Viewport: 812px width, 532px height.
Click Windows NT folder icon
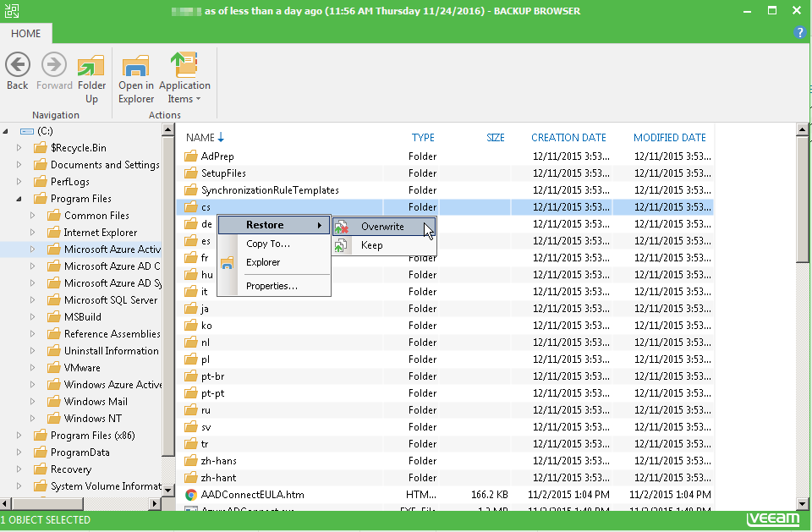[54, 418]
